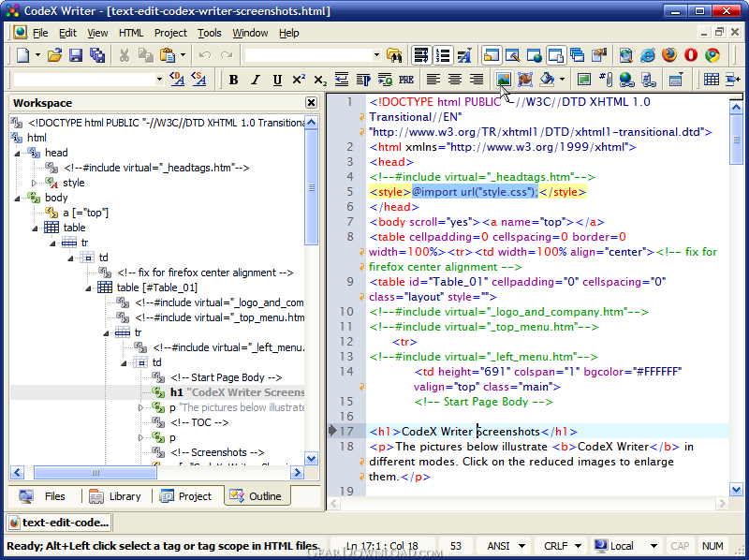This screenshot has height=560, width=749.
Task: Switch to the Files workspace tab
Action: click(43, 496)
